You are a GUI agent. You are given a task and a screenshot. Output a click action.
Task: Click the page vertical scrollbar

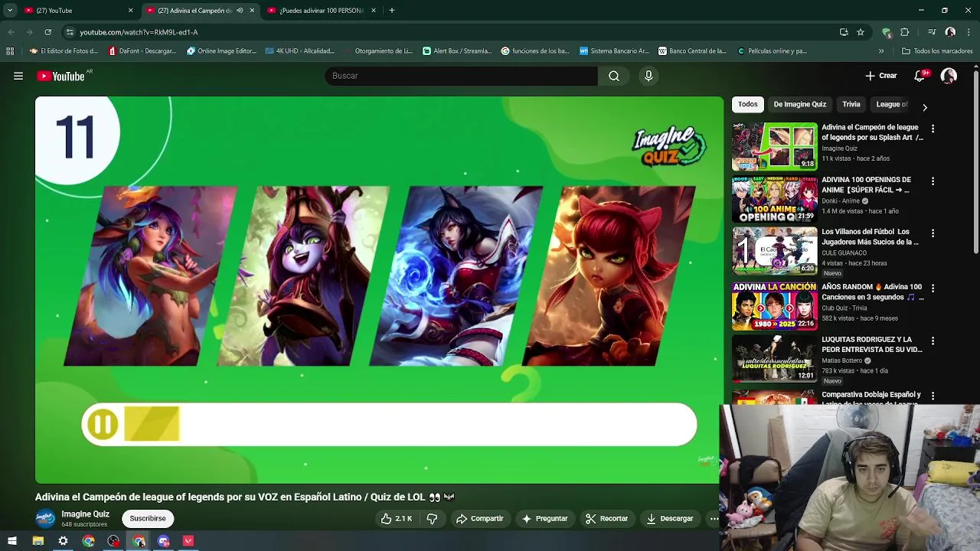tap(975, 161)
